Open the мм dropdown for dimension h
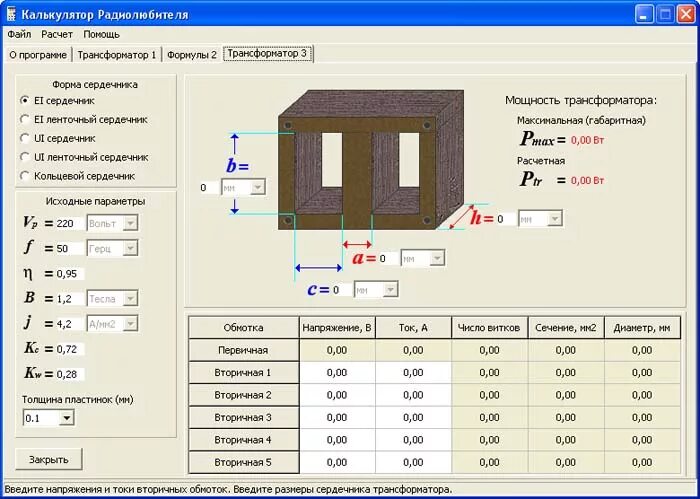 (x=554, y=219)
